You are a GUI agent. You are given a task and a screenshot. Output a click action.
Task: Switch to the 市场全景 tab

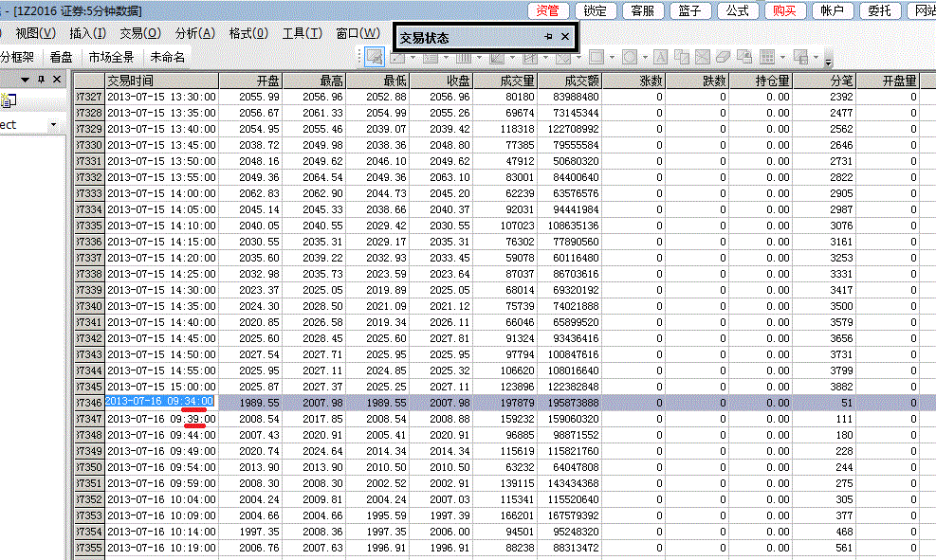(111, 58)
